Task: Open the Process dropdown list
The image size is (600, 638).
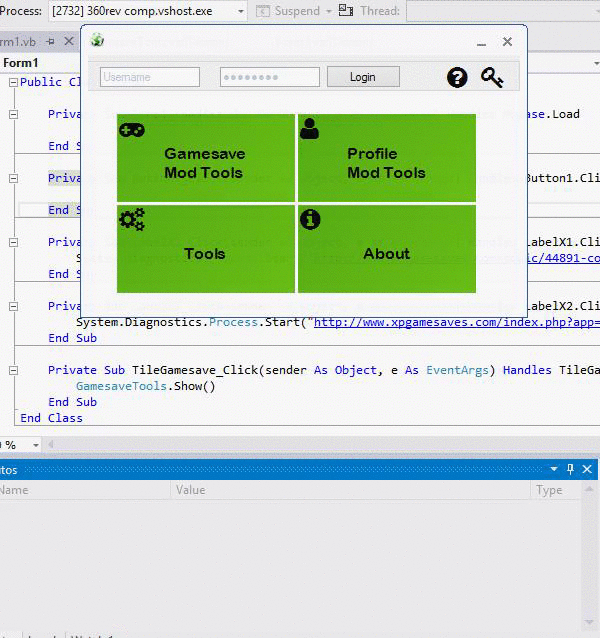Action: tap(240, 11)
